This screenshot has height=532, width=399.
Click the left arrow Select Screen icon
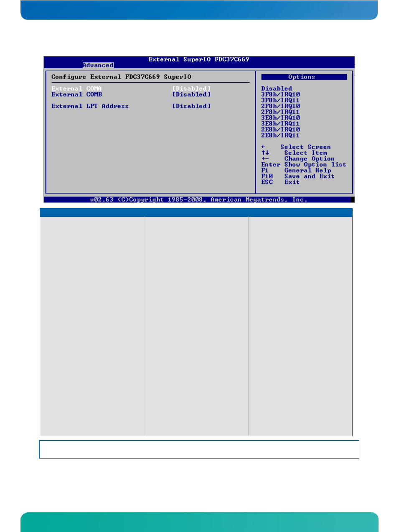click(263, 147)
